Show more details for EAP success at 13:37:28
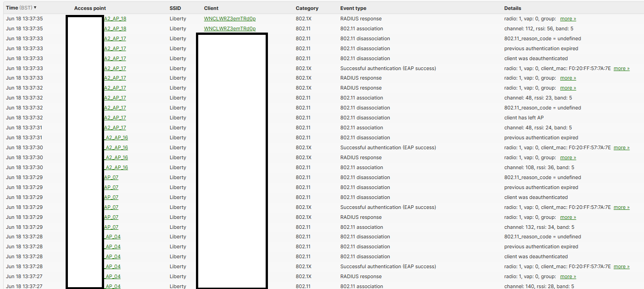644x289 pixels. click(x=621, y=266)
